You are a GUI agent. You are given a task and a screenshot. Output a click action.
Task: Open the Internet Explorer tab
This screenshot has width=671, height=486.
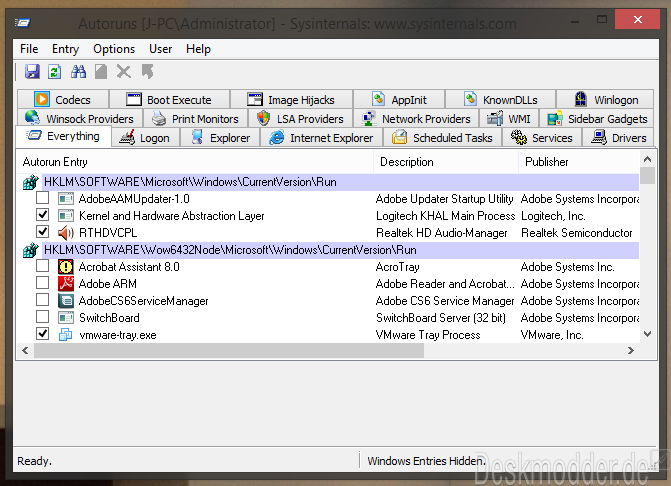pyautogui.click(x=321, y=138)
